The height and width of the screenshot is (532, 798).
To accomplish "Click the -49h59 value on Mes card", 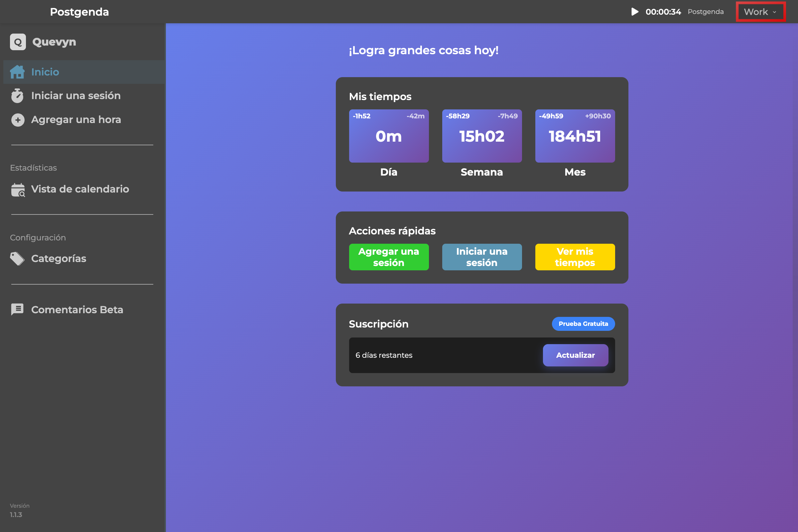I will coord(551,116).
